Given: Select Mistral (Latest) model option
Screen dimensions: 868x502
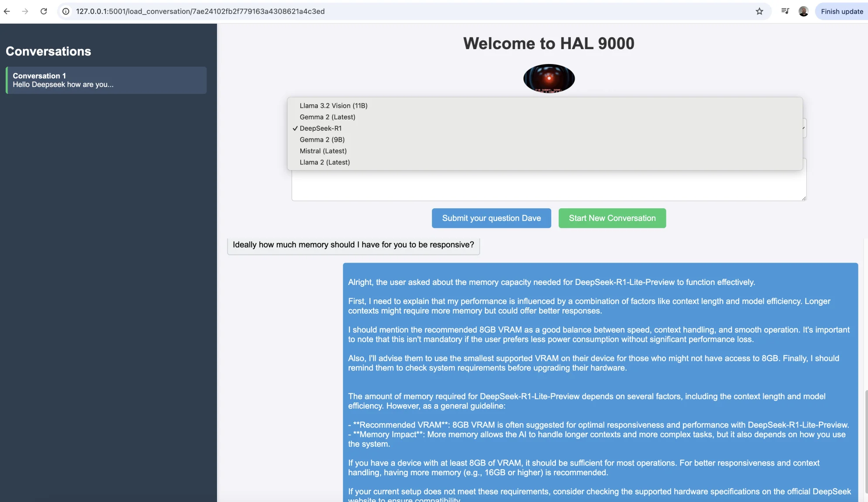Looking at the screenshot, I should click(545, 151).
